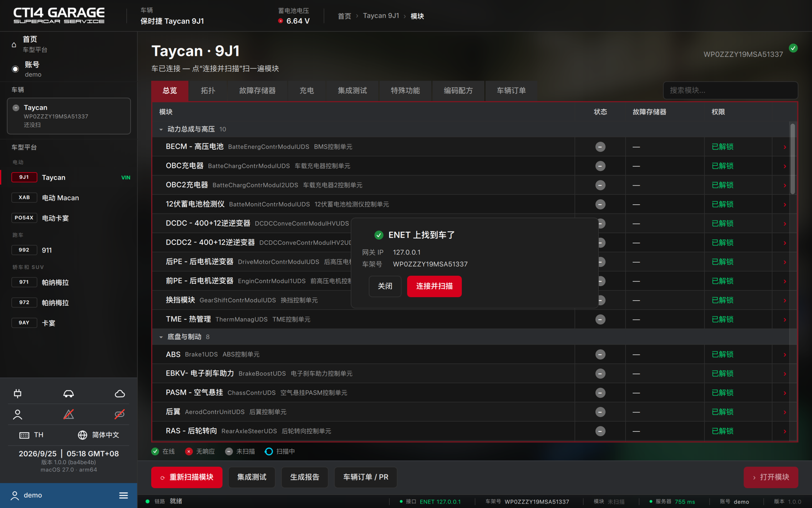The height and width of the screenshot is (508, 812).
Task: Change language from 简体中文 globe
Action: [98, 435]
